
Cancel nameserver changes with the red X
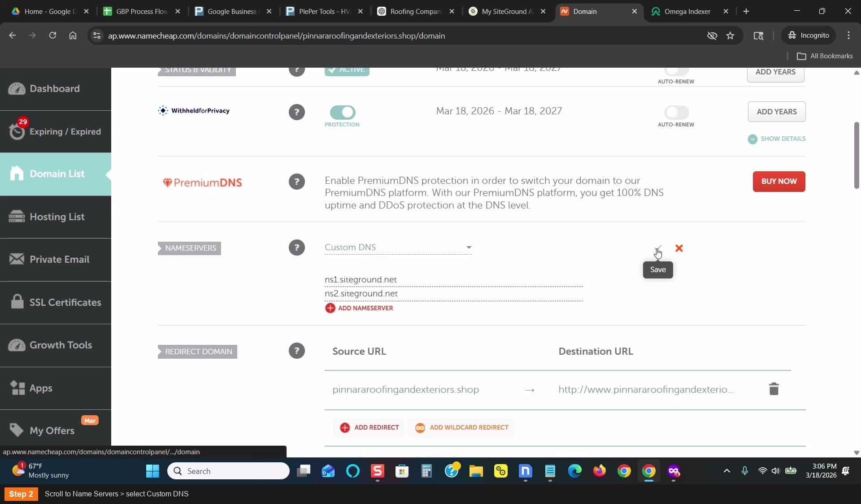coord(679,248)
